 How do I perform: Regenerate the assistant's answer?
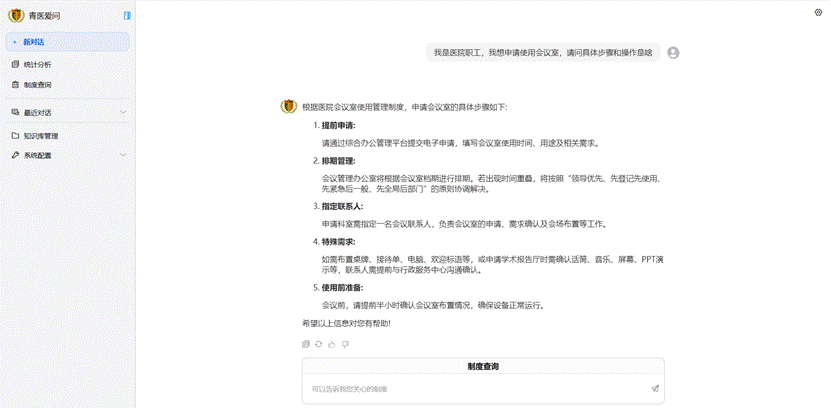(x=318, y=344)
